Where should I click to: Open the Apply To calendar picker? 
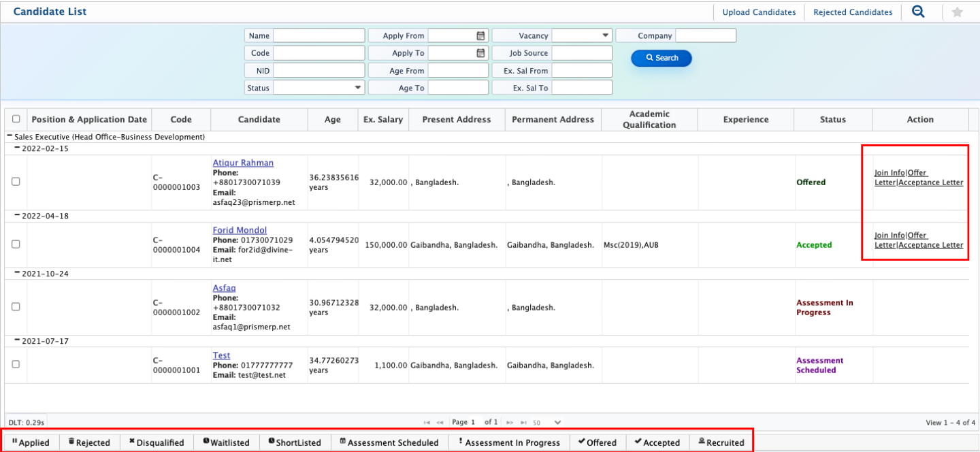[480, 52]
